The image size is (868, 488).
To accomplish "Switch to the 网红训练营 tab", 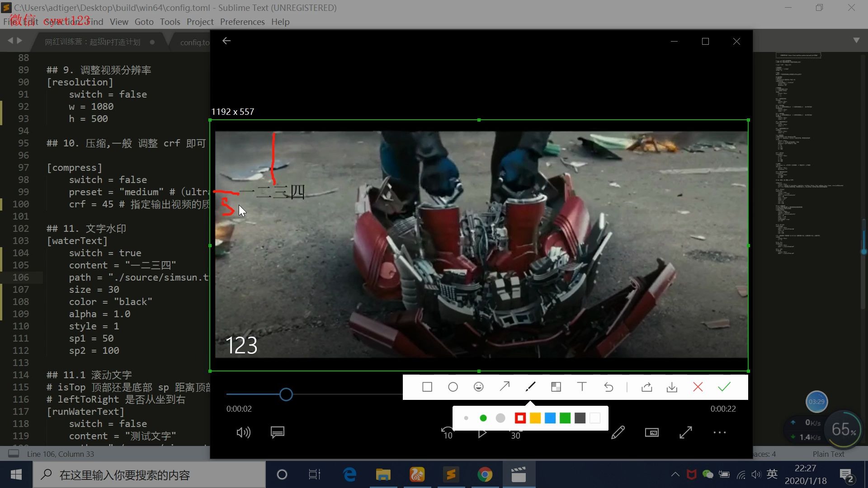I will click(x=93, y=42).
